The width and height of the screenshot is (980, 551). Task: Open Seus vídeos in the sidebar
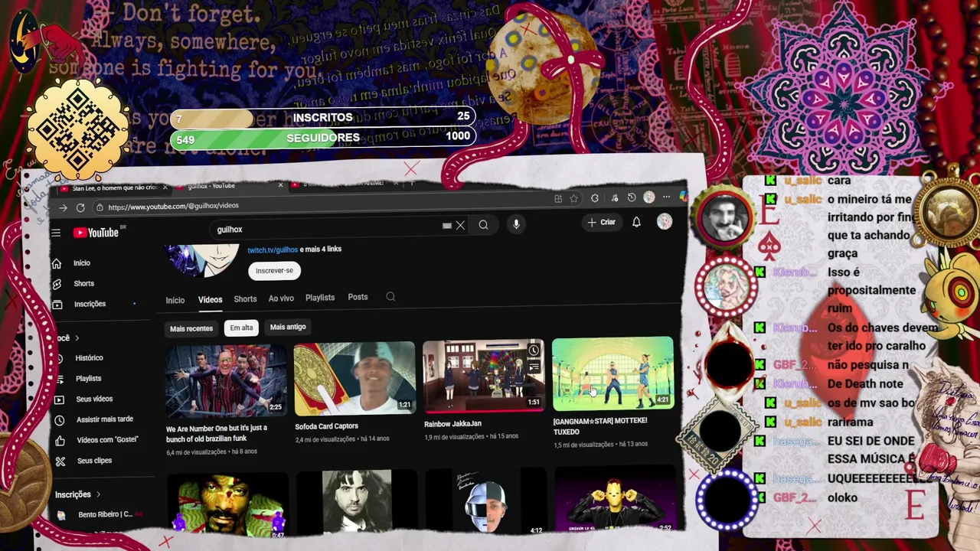94,399
